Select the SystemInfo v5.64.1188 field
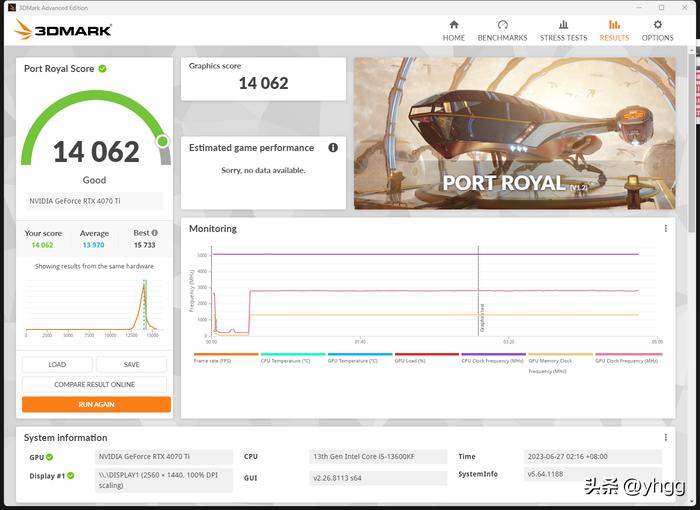700x510 pixels. [592, 474]
